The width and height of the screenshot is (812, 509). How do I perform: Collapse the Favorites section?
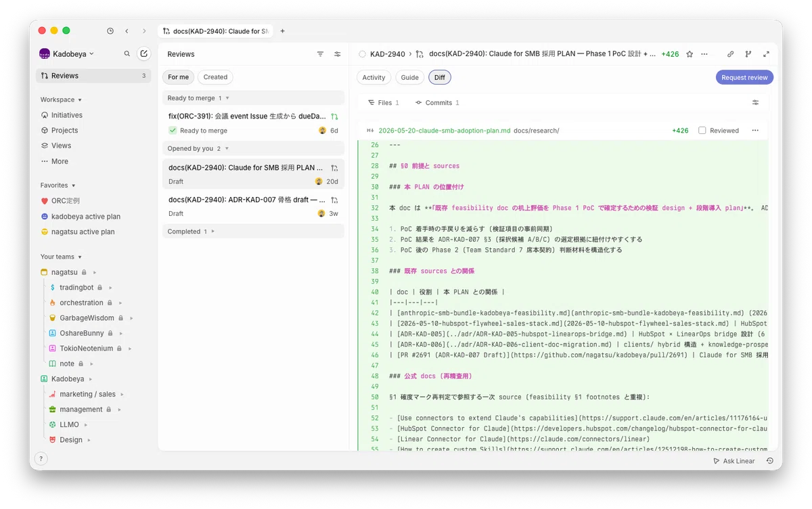click(58, 185)
